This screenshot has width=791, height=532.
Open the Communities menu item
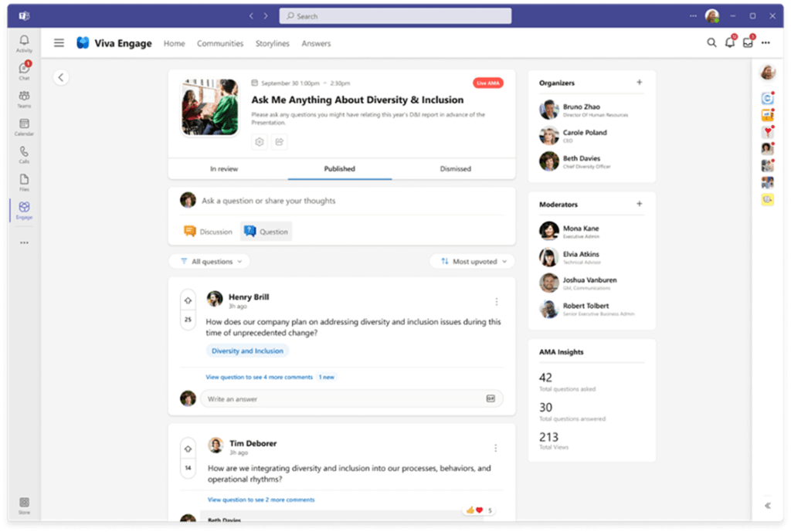pos(220,43)
